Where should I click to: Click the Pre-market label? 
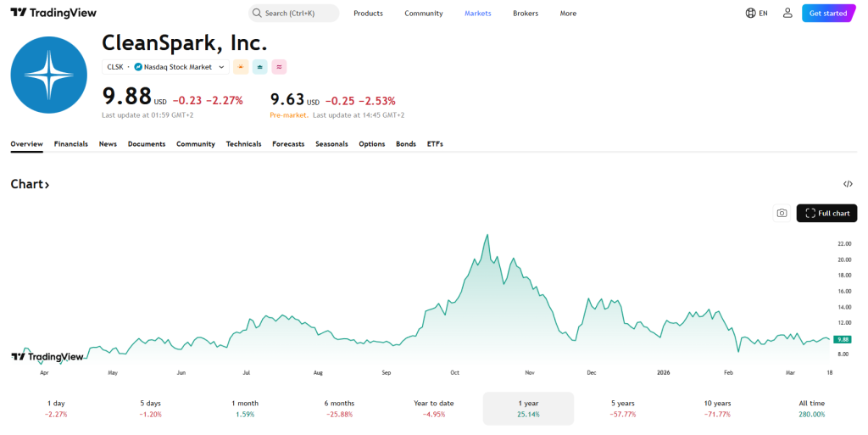point(289,115)
